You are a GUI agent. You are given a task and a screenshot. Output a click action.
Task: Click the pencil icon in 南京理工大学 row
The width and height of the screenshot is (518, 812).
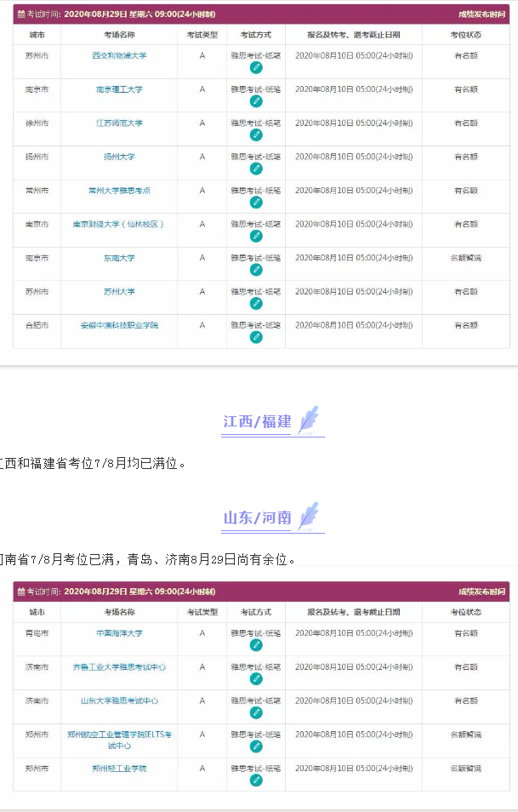tap(256, 101)
